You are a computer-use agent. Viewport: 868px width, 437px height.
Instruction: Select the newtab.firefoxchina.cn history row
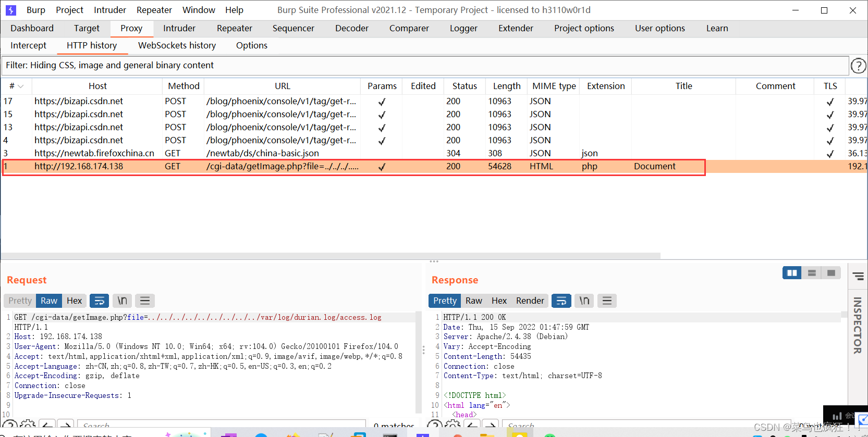pyautogui.click(x=434, y=153)
